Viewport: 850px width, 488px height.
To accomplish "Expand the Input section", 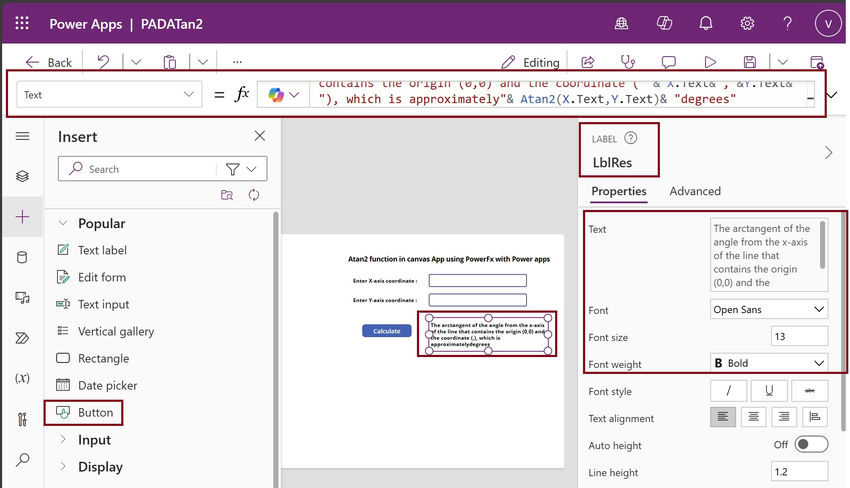I will pyautogui.click(x=63, y=439).
